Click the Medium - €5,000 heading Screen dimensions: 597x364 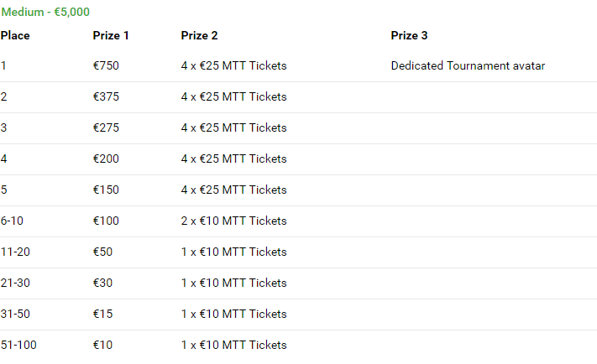pyautogui.click(x=45, y=12)
